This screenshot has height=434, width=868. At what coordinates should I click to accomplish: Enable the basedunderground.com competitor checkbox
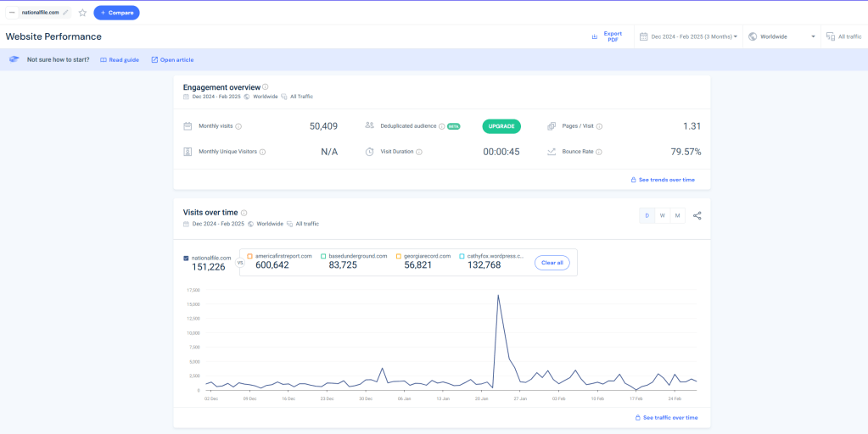click(323, 256)
